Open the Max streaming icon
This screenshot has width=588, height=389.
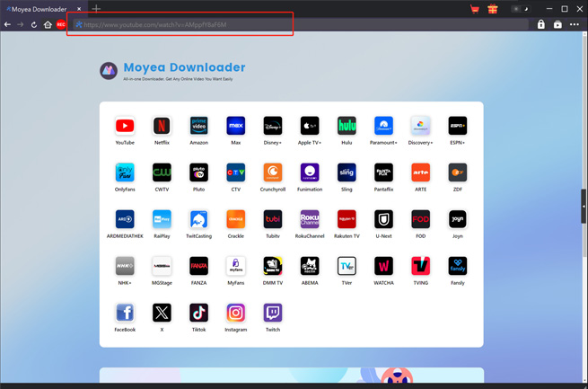236,126
